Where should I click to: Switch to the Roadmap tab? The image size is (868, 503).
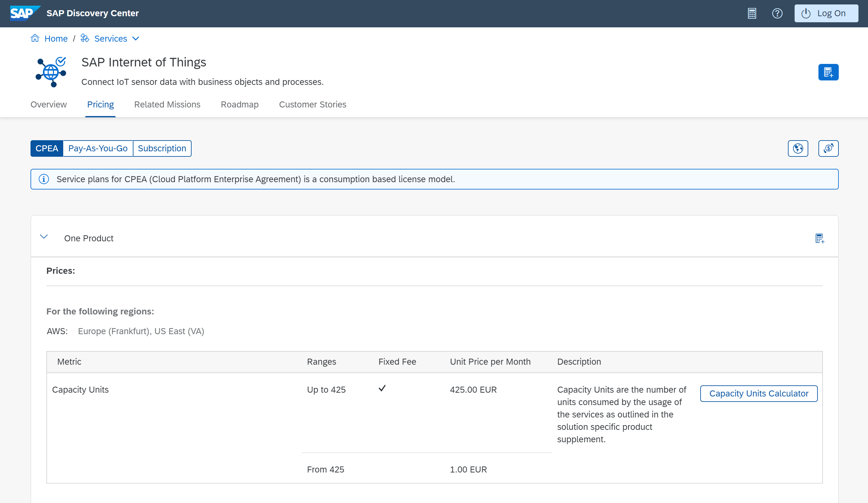tap(239, 105)
